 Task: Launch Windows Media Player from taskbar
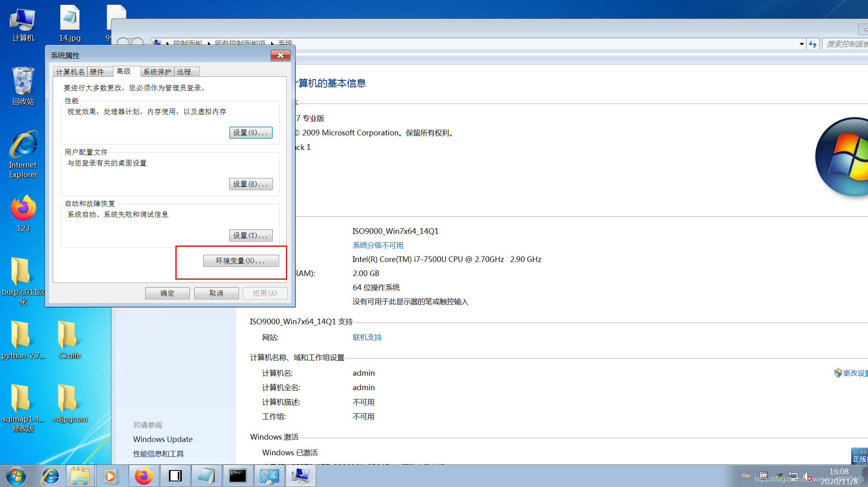tap(111, 476)
